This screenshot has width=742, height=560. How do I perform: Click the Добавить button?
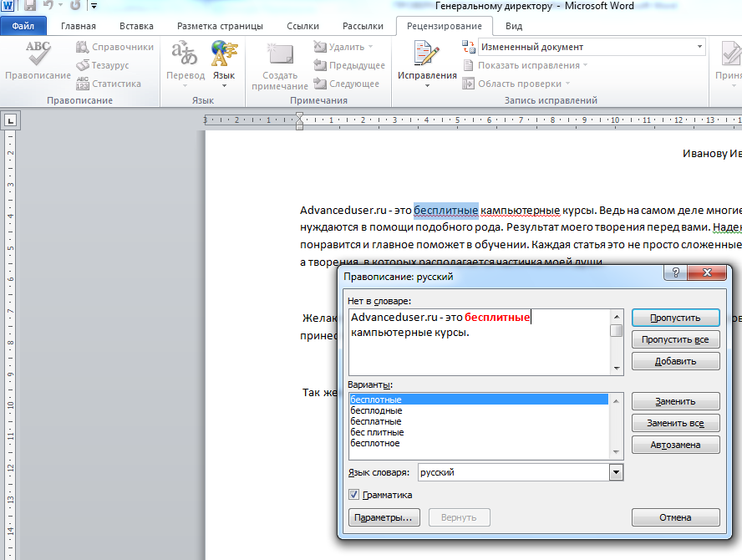pos(675,361)
